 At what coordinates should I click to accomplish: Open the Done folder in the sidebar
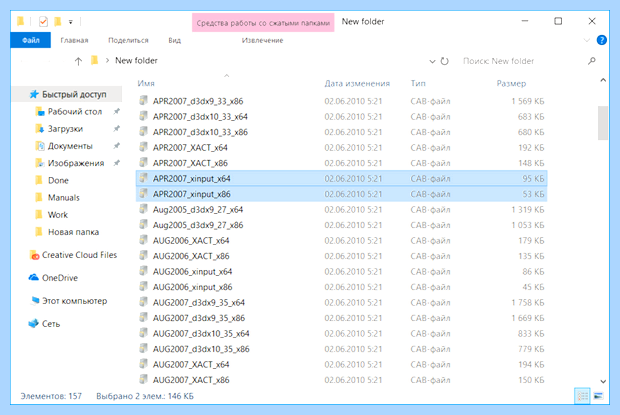tap(58, 180)
